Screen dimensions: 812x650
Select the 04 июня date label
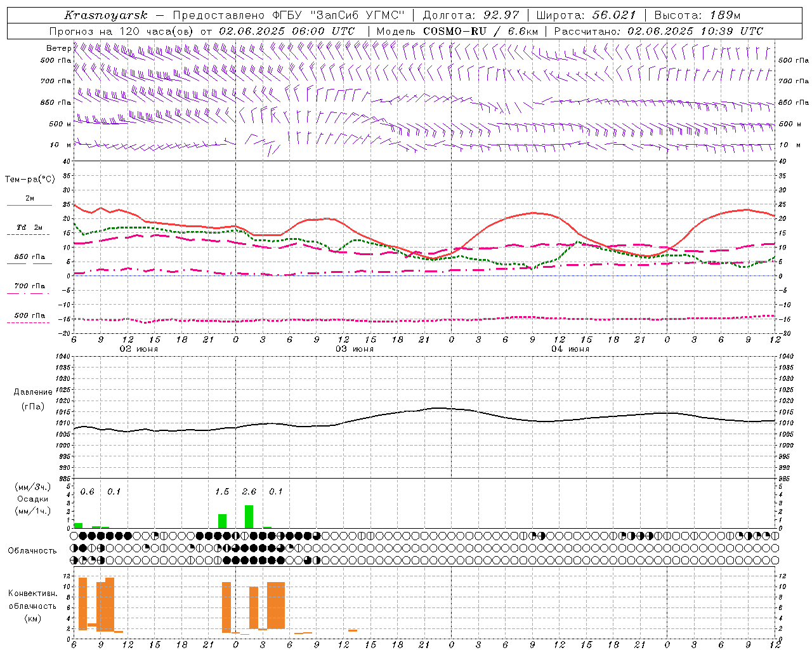[x=570, y=349]
